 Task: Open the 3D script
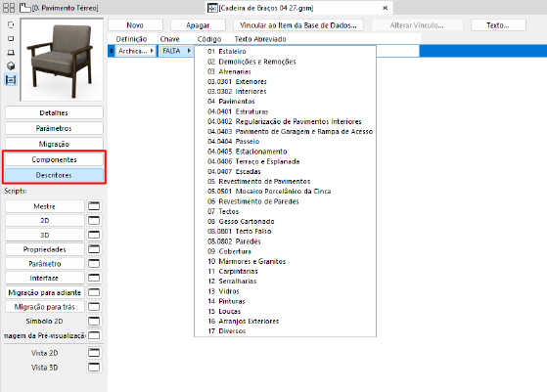45,235
